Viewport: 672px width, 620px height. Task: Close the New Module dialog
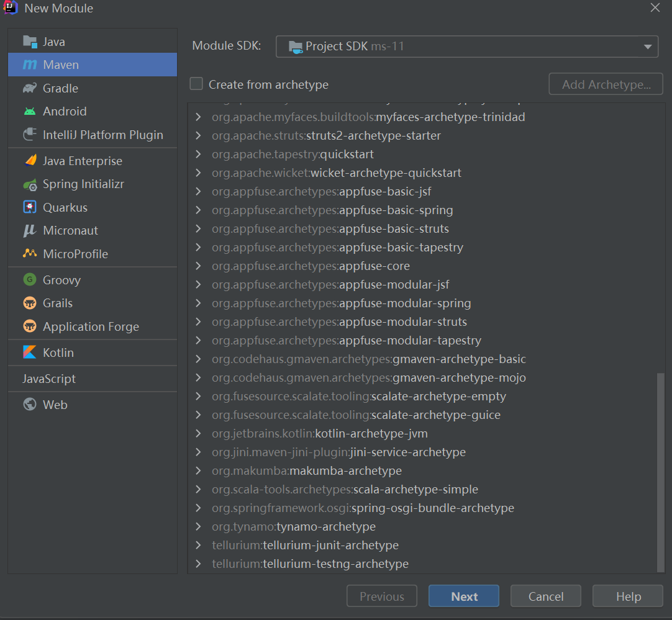coord(655,7)
